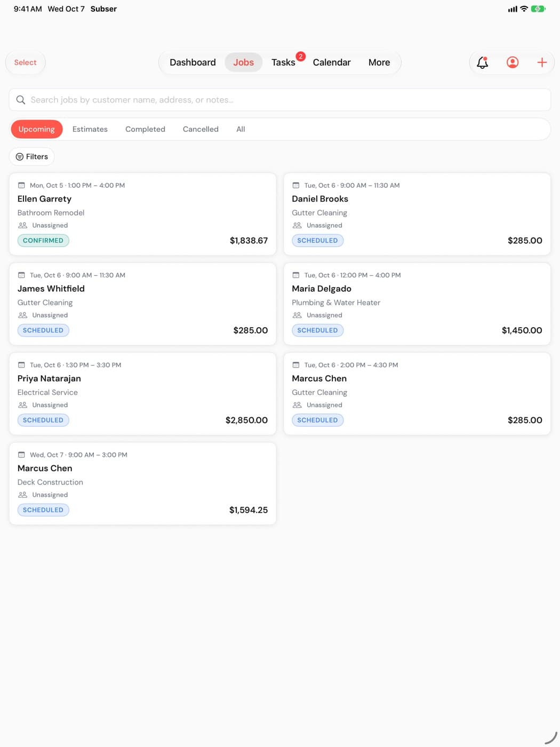Click the $1,594.25 amount

pos(249,510)
